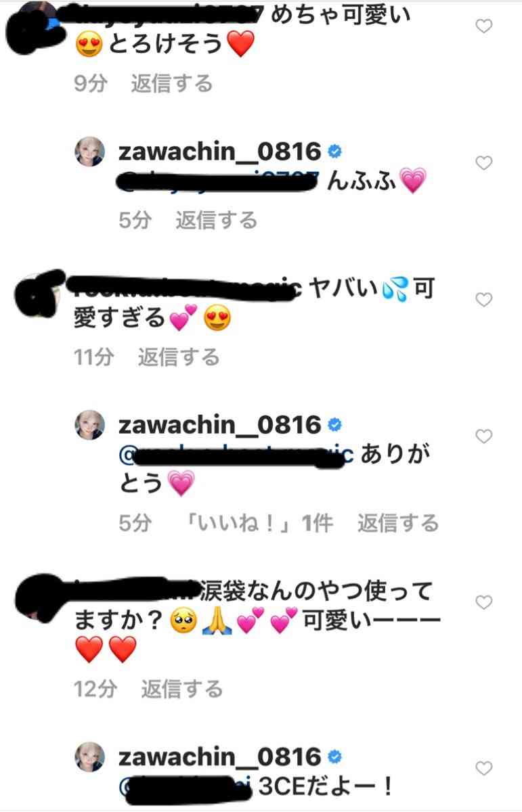The height and width of the screenshot is (812, 522).
Task: View likes 「いいね！」1件 on ありがとう reply
Action: [259, 522]
